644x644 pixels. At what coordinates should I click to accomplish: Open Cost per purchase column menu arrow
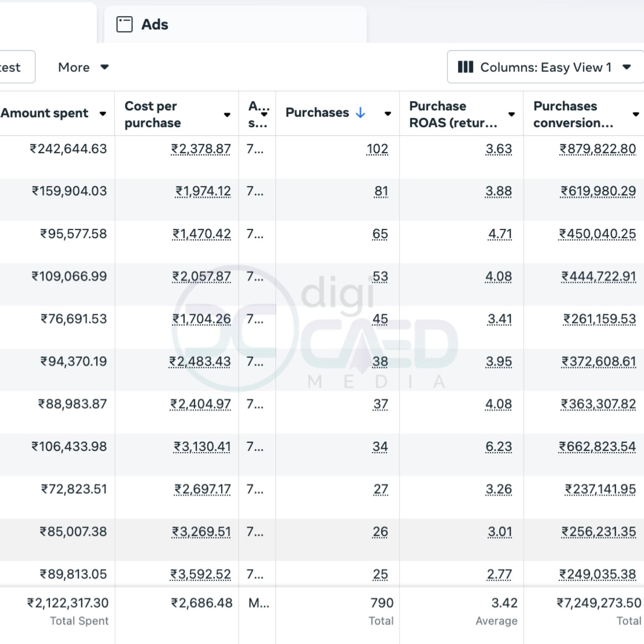coord(227,114)
